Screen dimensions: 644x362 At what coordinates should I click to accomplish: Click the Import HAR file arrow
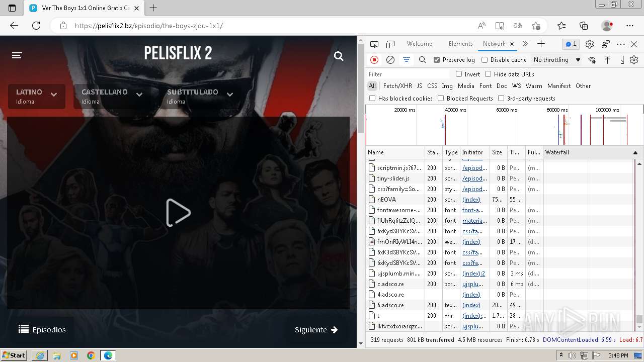(x=607, y=60)
